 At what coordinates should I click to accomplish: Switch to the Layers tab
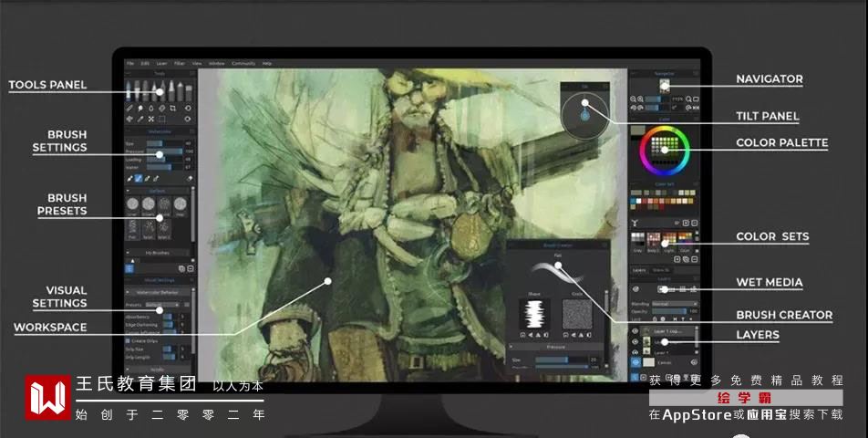639,270
